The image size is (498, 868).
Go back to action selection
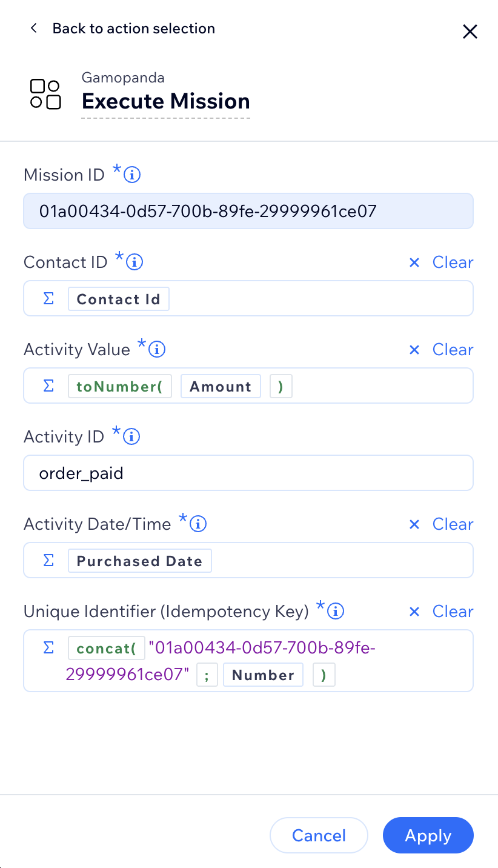122,28
